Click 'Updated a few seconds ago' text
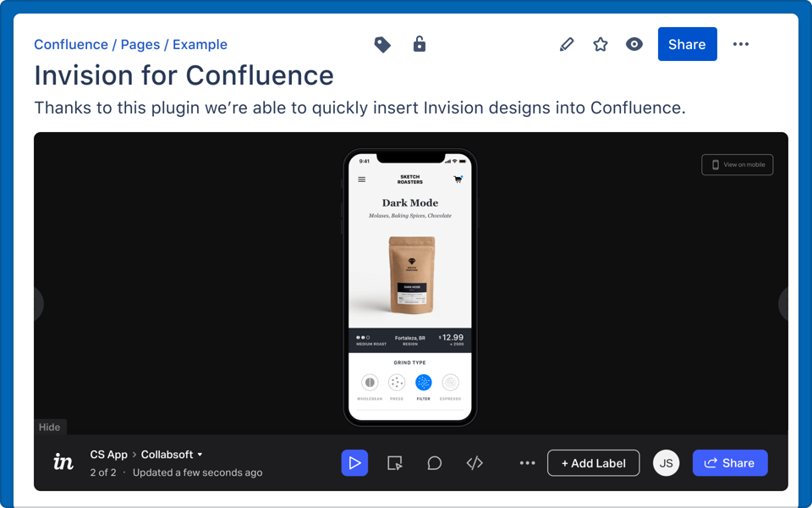 197,472
